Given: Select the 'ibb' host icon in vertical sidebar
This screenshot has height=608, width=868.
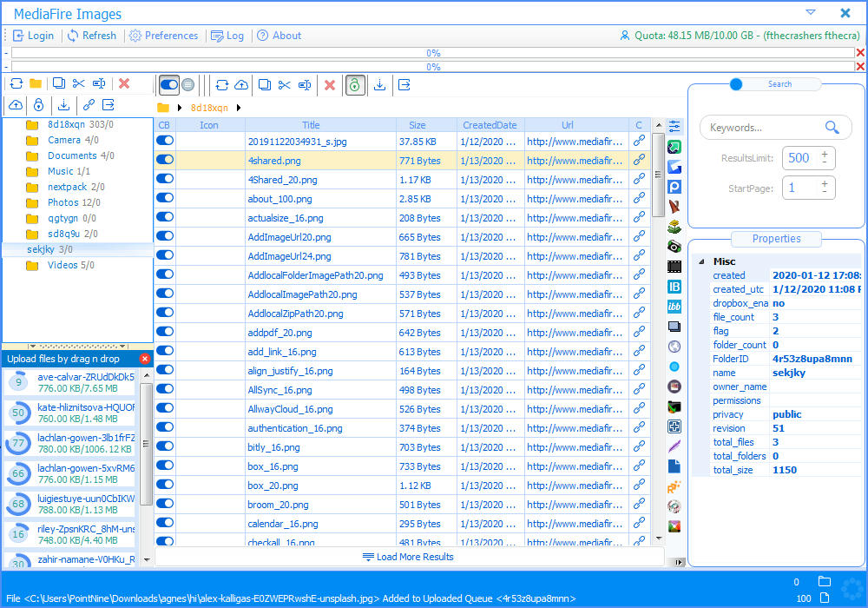Looking at the screenshot, I should coord(674,307).
